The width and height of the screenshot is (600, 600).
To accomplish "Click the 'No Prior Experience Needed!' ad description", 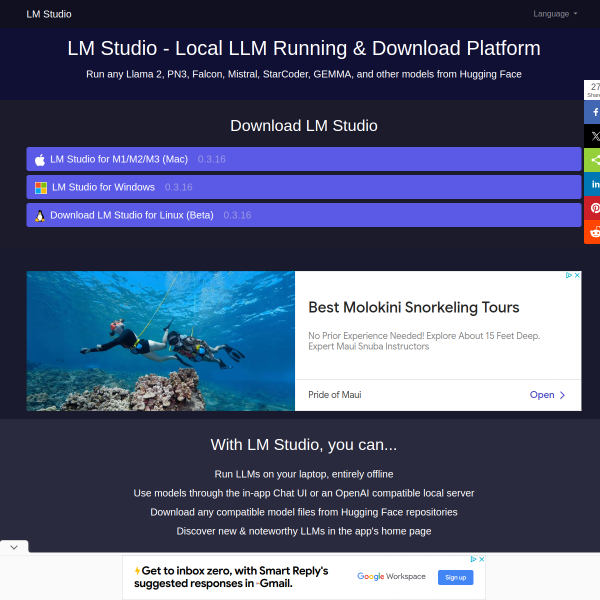I will 424,341.
